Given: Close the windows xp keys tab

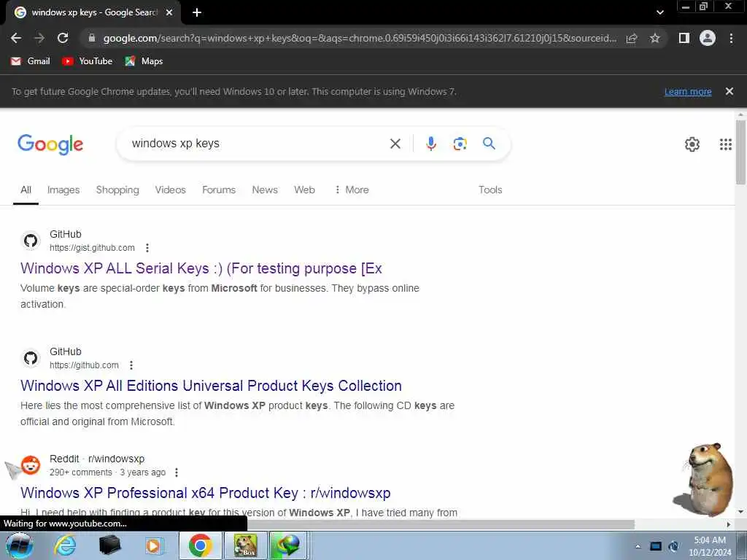Looking at the screenshot, I should 169,12.
